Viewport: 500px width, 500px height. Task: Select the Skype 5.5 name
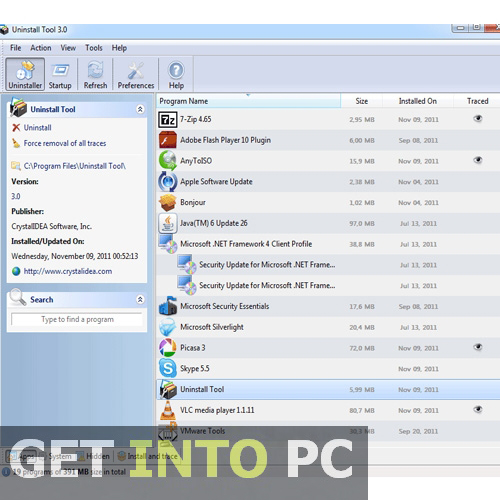[195, 368]
